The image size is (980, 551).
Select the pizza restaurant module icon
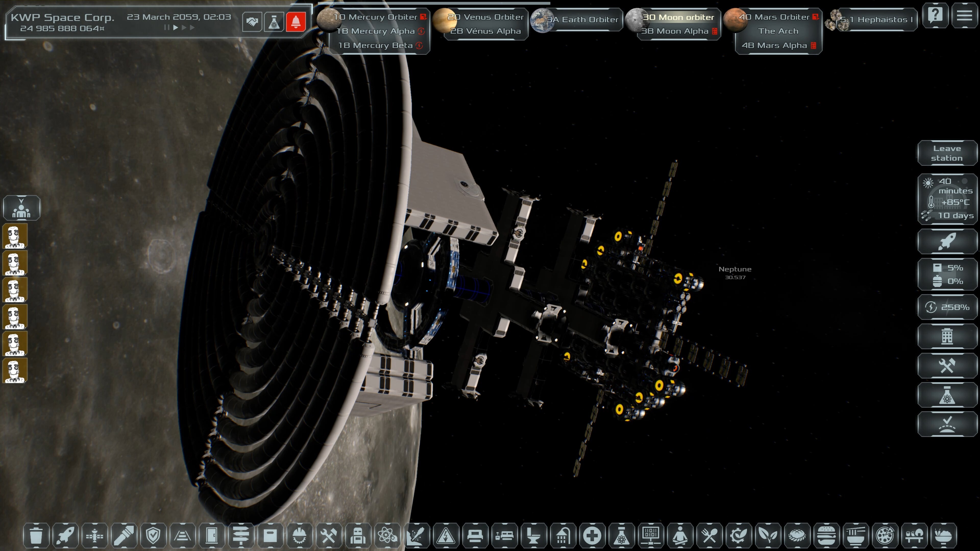(x=885, y=536)
